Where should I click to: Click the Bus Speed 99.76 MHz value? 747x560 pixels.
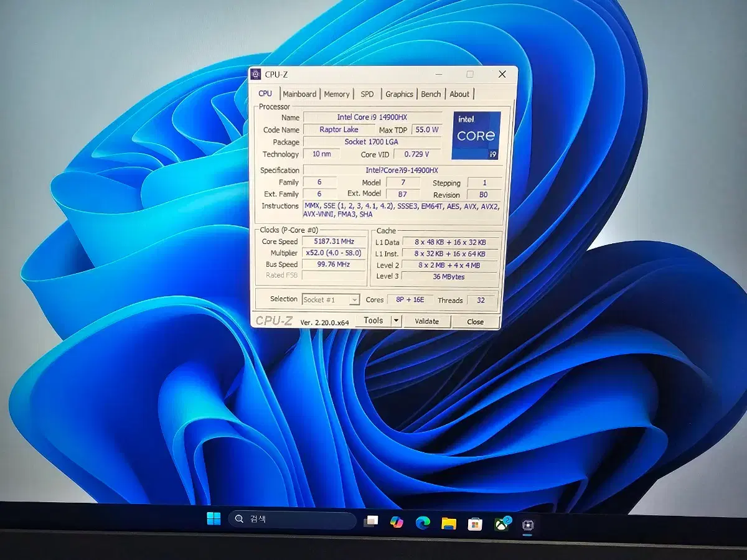334,264
